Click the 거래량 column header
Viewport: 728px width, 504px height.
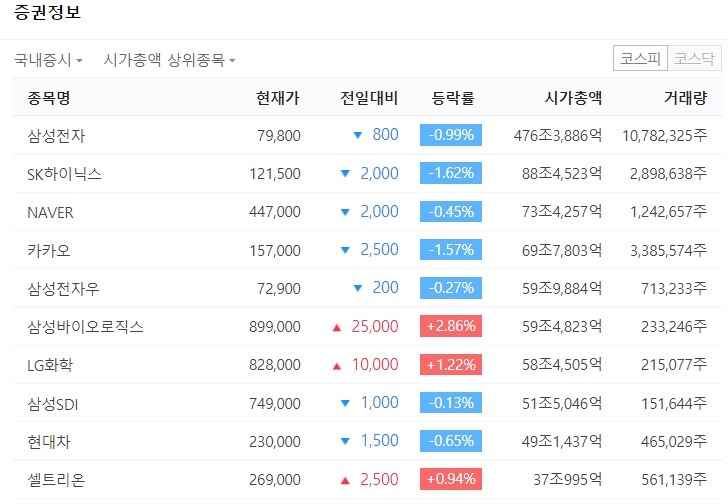tap(685, 97)
